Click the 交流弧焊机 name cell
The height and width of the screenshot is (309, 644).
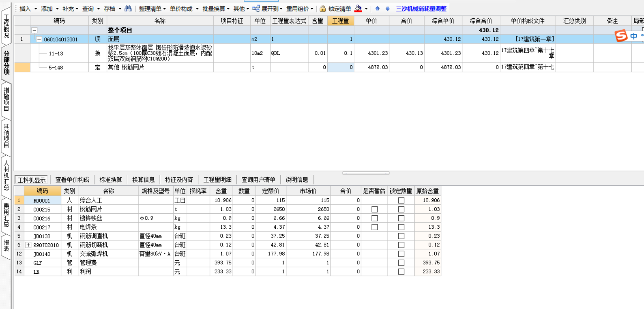pos(109,254)
